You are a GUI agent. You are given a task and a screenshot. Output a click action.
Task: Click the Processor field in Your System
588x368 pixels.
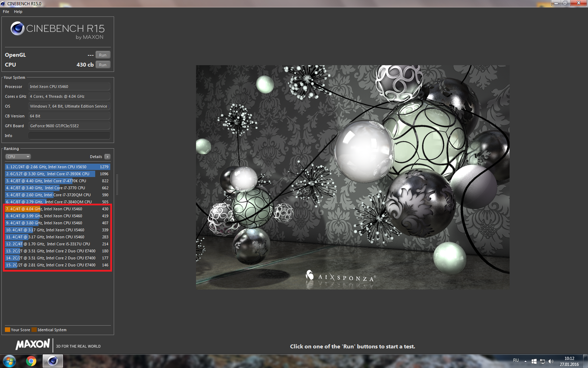(69, 87)
